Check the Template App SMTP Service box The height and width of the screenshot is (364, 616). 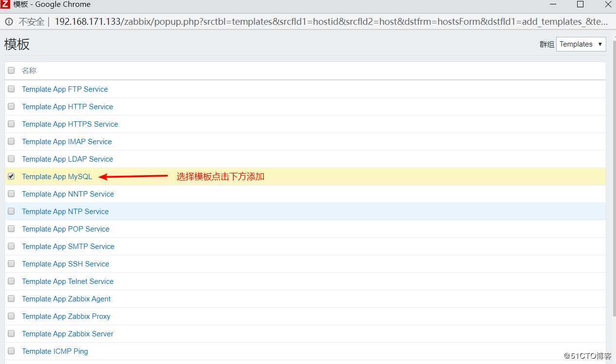[11, 246]
